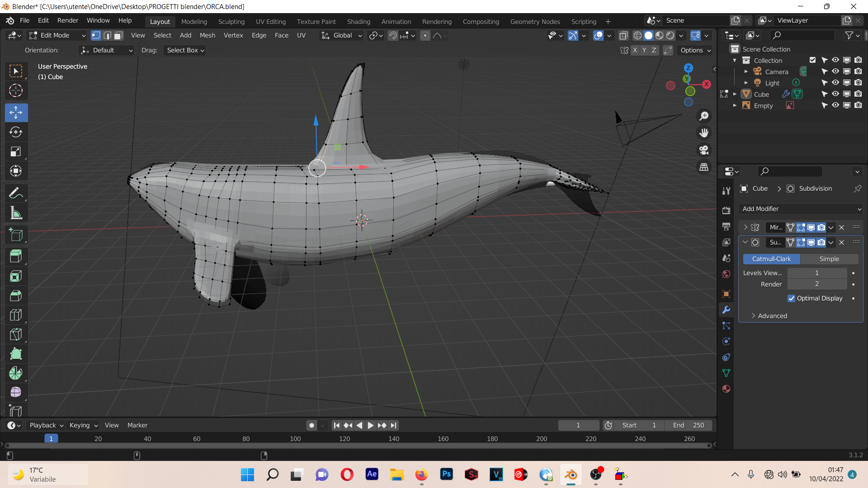Open the Select Box drag dropdown

(x=185, y=50)
